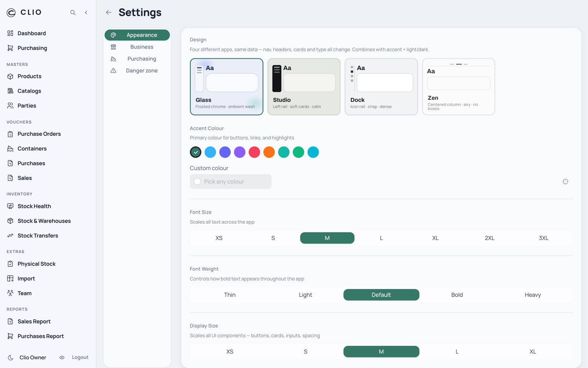
Task: Click the Products box icon
Action: pyautogui.click(x=10, y=76)
